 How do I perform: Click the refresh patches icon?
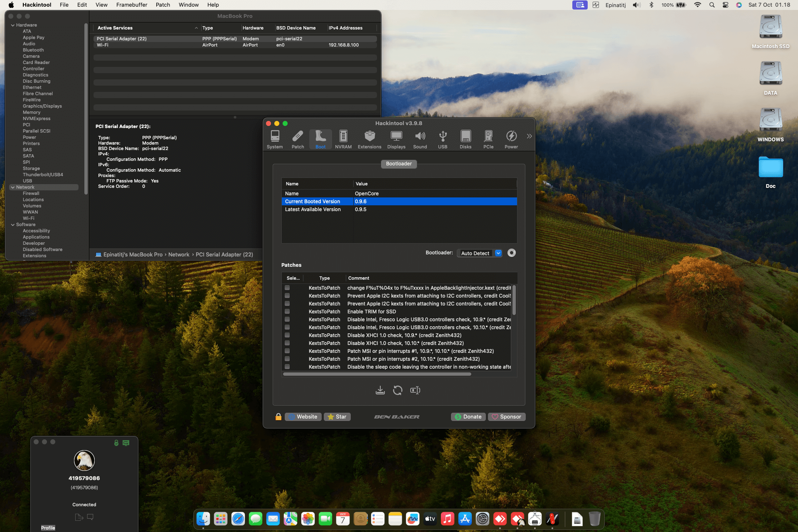click(398, 390)
